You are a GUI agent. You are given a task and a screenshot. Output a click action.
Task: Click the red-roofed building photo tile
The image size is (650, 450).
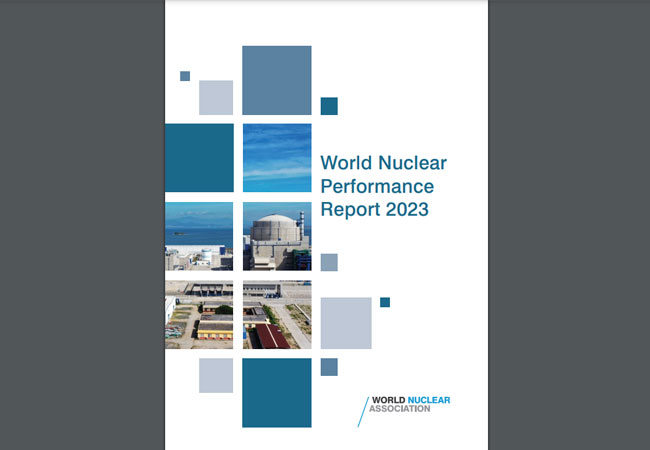click(x=277, y=315)
